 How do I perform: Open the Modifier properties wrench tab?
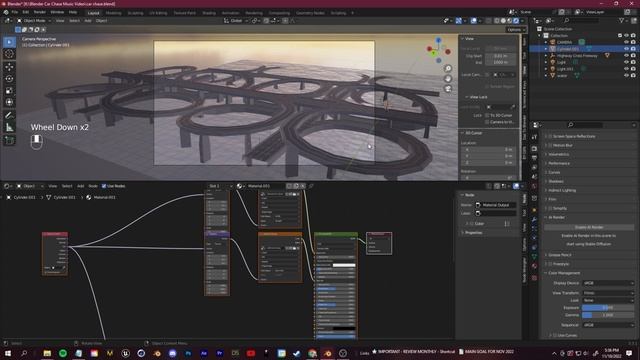(534, 220)
